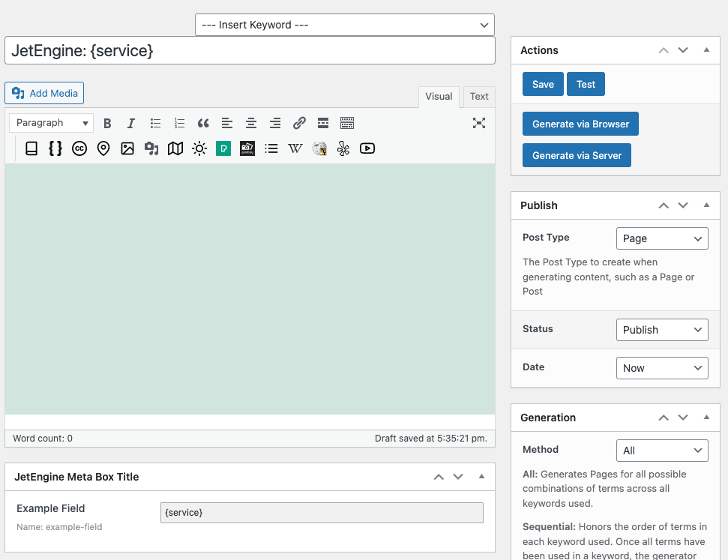Click the image picture icon in toolbar
Image resolution: width=728 pixels, height=560 pixels.
[x=127, y=148]
